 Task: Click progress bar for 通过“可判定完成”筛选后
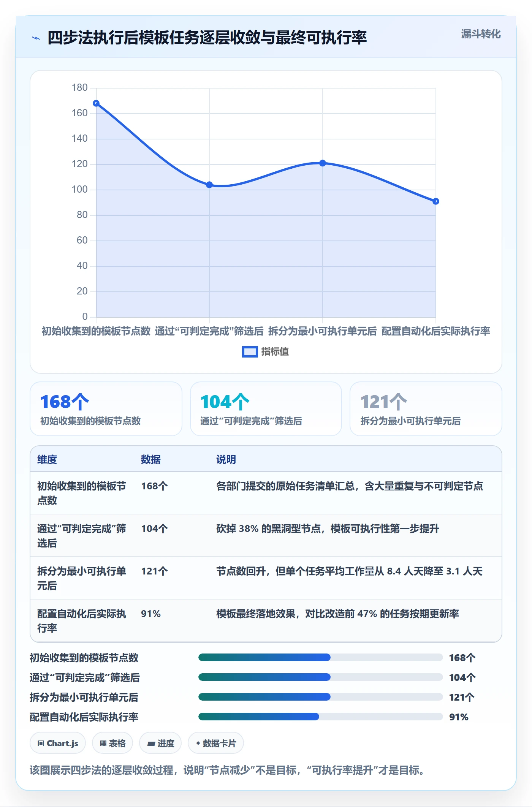(x=320, y=677)
